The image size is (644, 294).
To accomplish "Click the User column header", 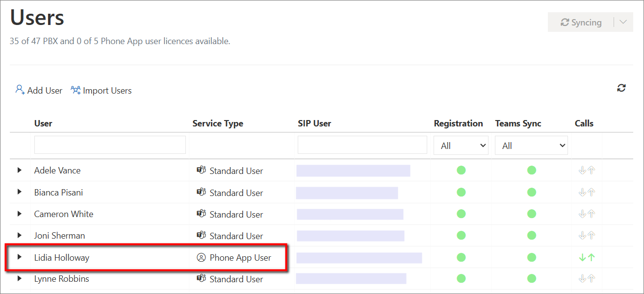I will (43, 123).
